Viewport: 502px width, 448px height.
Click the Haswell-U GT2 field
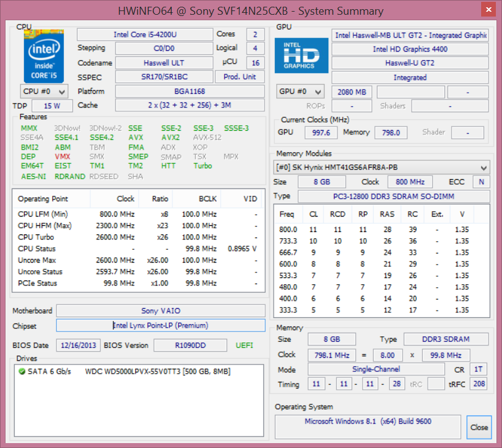pyautogui.click(x=410, y=63)
